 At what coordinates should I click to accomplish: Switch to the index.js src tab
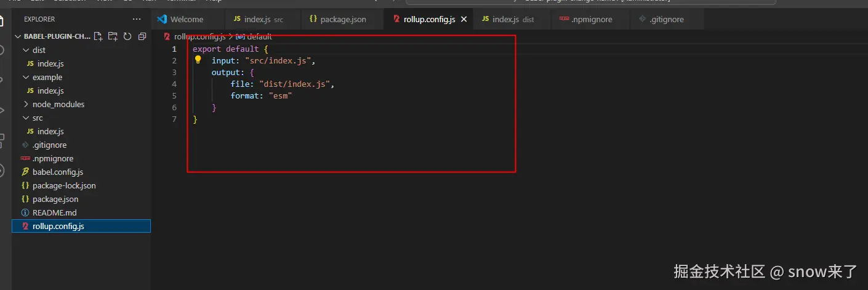point(263,19)
